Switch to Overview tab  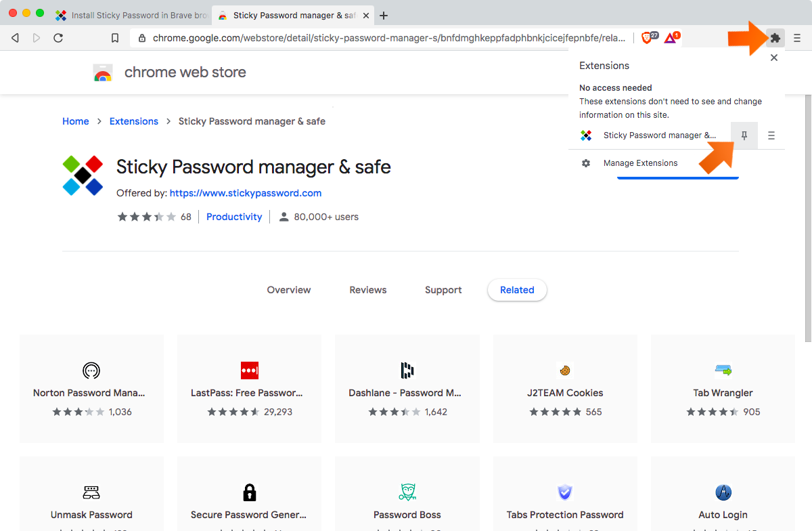point(289,290)
